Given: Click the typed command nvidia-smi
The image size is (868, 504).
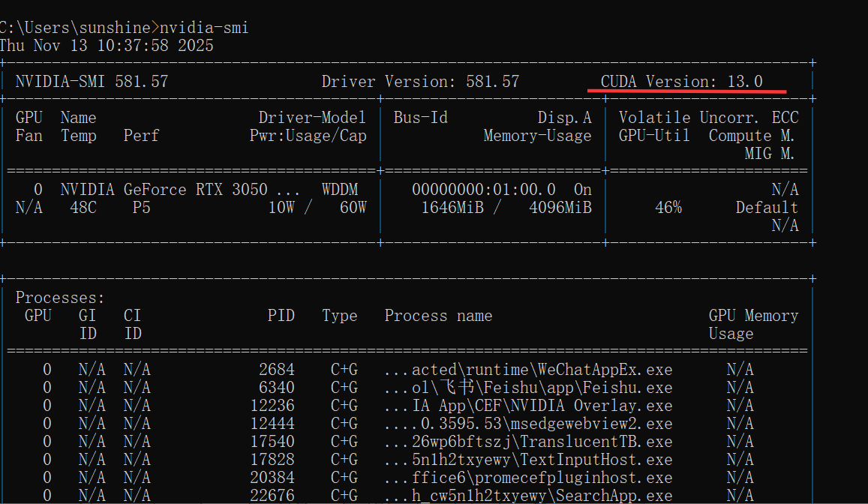Looking at the screenshot, I should click(204, 28).
